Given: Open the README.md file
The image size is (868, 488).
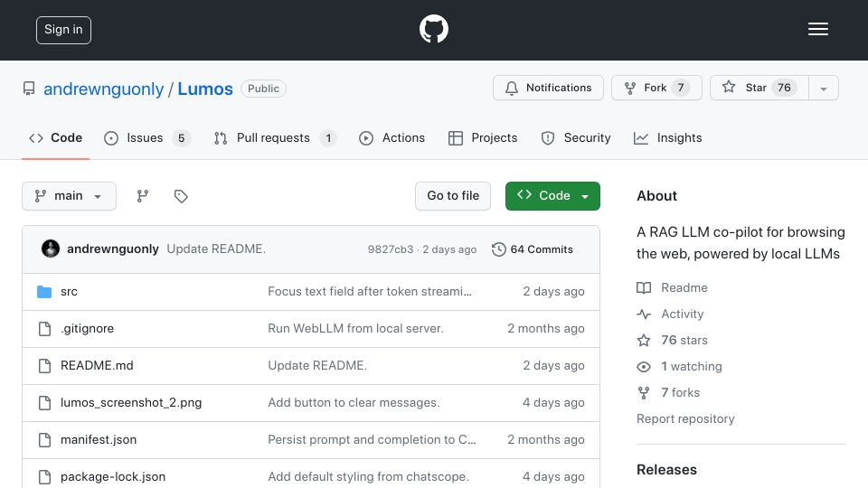Looking at the screenshot, I should click(x=97, y=366).
